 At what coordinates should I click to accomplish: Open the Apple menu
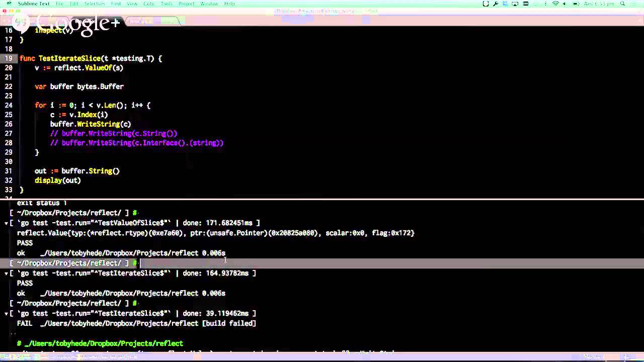coord(8,4)
